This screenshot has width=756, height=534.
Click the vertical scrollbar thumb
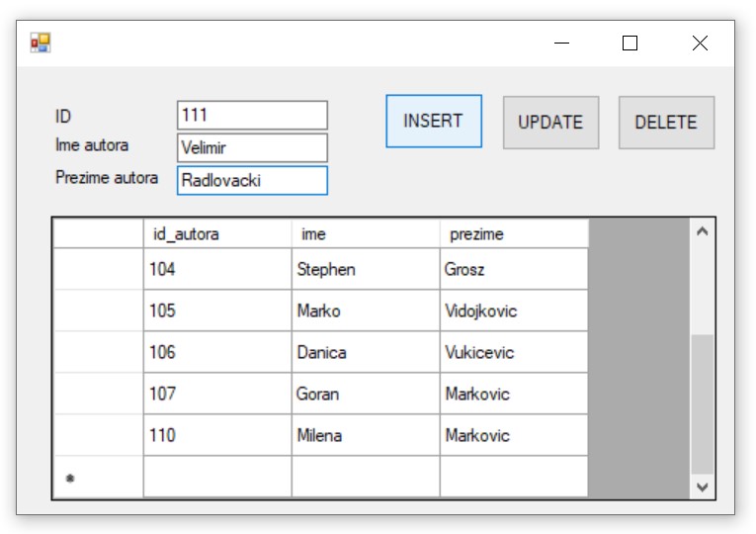702,403
